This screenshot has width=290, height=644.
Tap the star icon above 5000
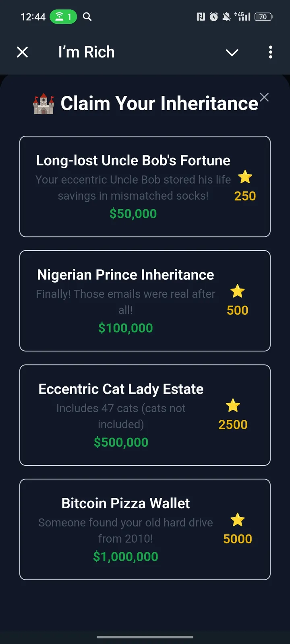[238, 520]
